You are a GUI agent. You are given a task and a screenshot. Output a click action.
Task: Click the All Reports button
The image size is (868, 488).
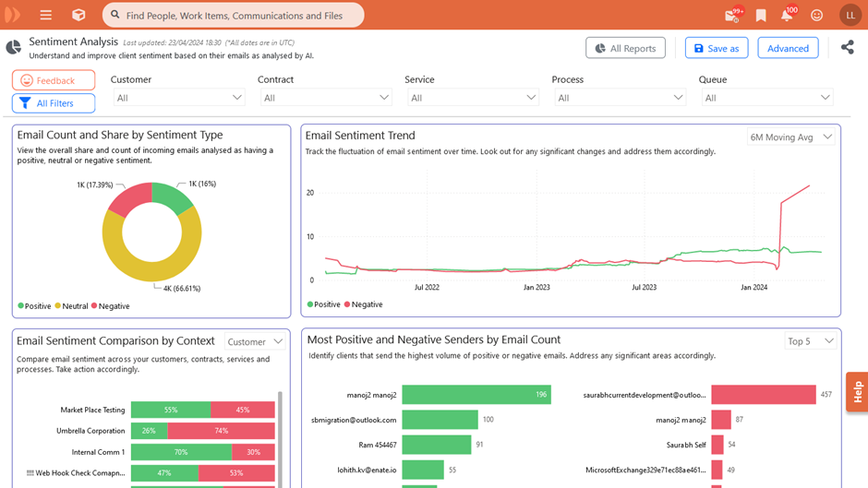tap(625, 48)
